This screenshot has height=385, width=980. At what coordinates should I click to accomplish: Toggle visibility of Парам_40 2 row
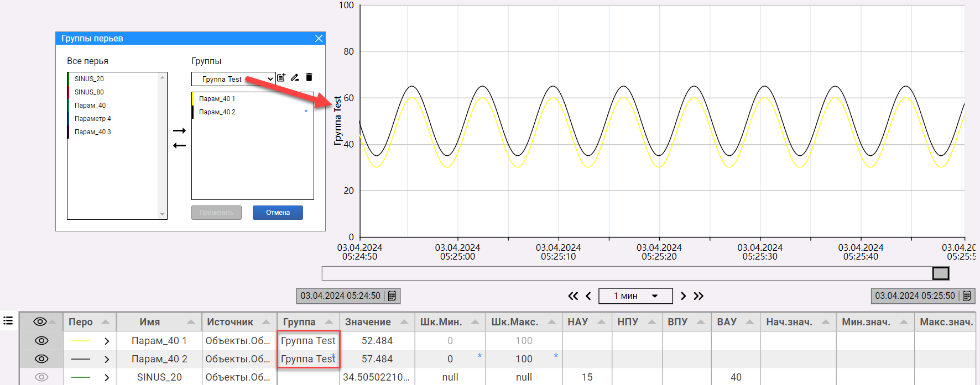point(41,359)
